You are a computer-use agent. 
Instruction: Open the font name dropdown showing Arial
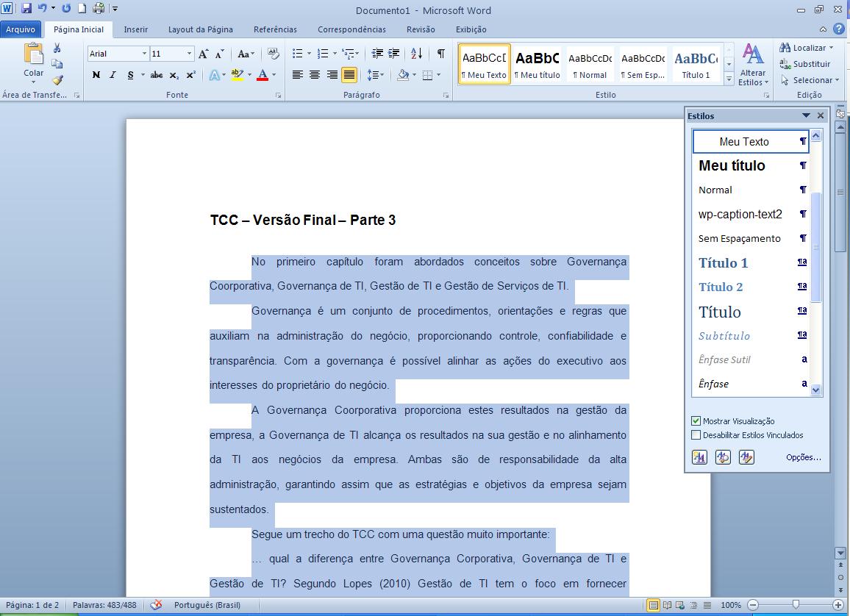click(143, 53)
